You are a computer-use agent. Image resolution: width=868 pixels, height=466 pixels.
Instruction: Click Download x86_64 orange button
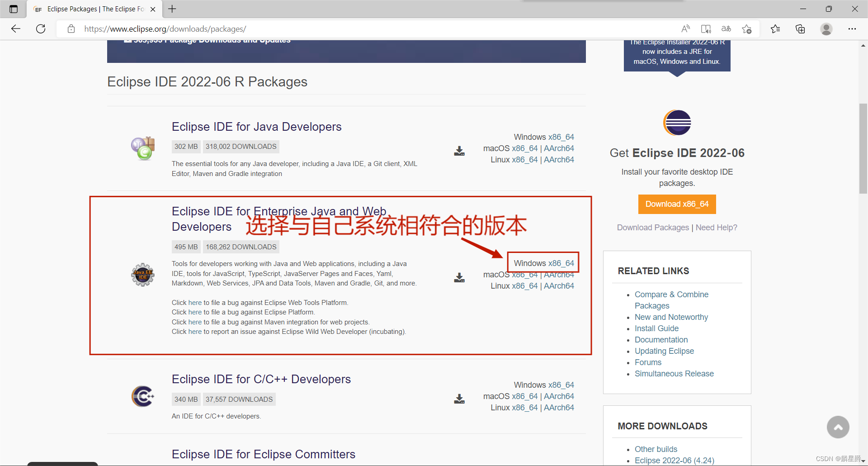(x=677, y=204)
